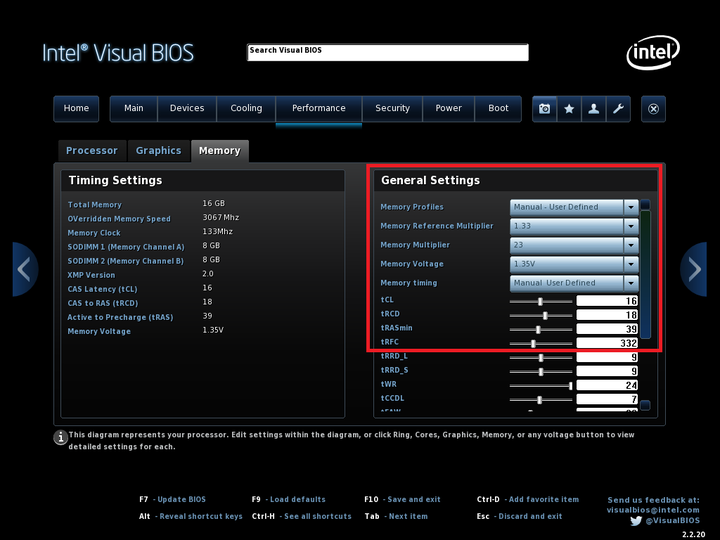Click the Intel logo
The image size is (720, 540).
653,52
